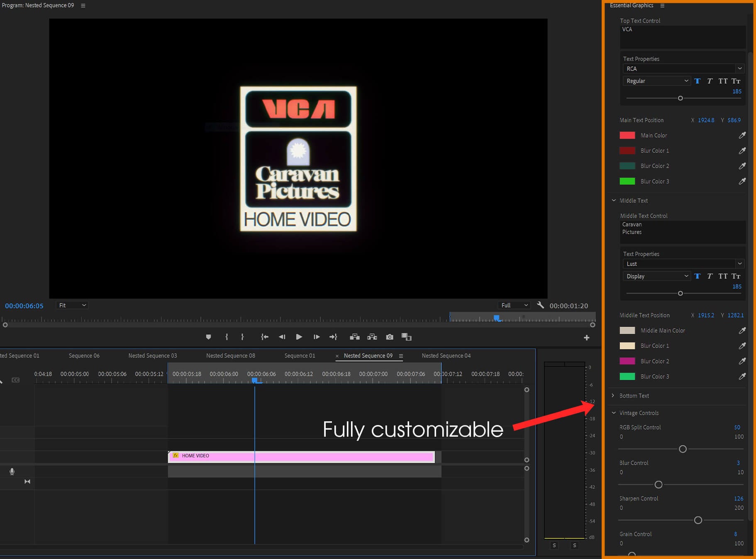Open the wrench Settings icon
Viewport: 756px width, 559px height.
coord(540,305)
